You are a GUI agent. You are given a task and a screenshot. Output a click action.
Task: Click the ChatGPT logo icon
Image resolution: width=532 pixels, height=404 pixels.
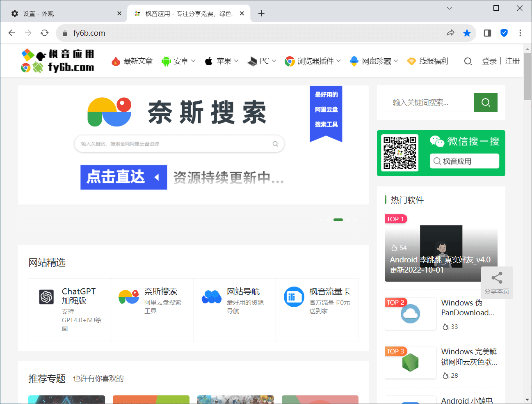[46, 297]
